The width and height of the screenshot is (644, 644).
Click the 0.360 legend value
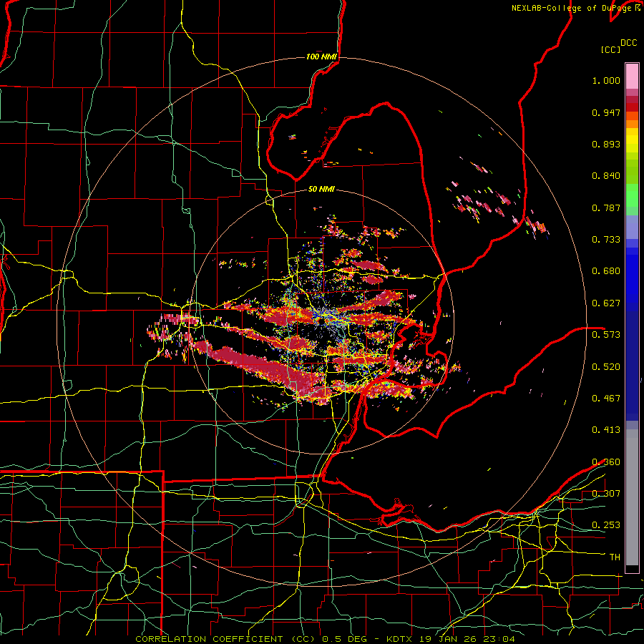606,462
